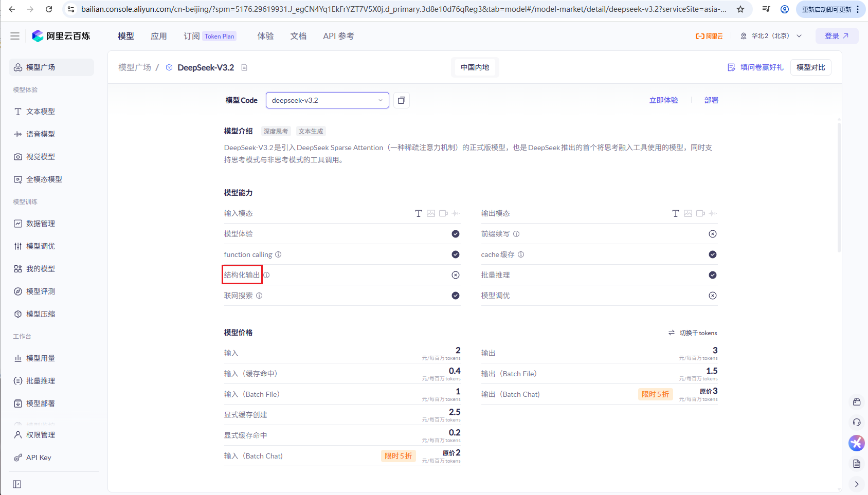Select 模型广场 in sidebar
Image resolution: width=868 pixels, height=495 pixels.
click(51, 67)
